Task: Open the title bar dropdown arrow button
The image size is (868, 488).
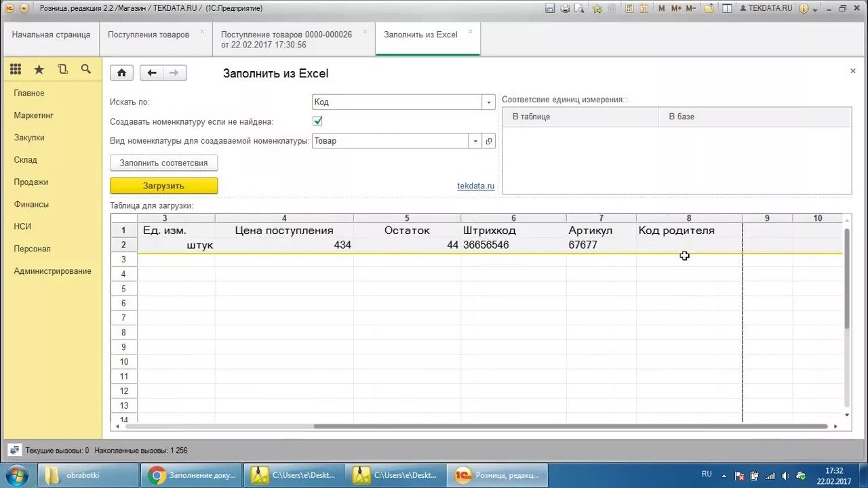Action: point(24,8)
